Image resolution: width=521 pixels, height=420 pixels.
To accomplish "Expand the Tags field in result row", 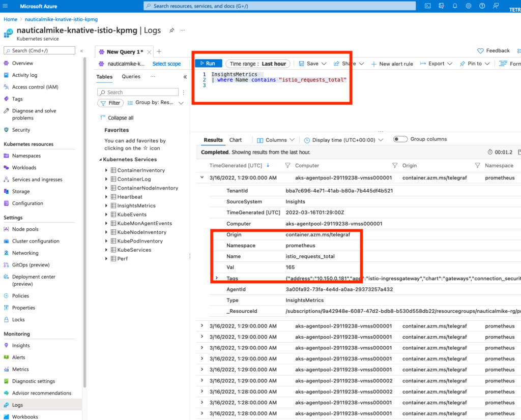I will tap(217, 278).
